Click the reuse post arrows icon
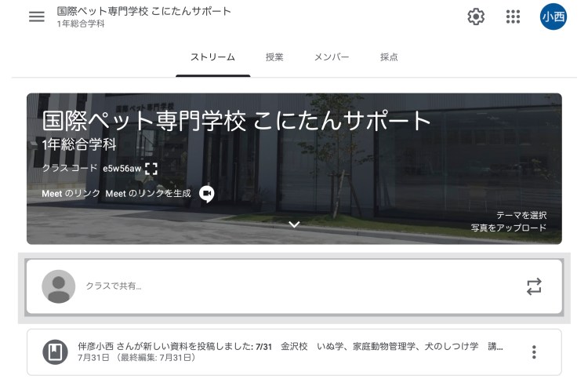The image size is (588, 379). coord(534,287)
